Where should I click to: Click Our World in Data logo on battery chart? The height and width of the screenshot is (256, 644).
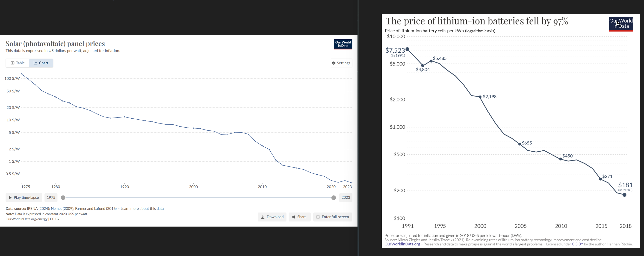(x=621, y=24)
